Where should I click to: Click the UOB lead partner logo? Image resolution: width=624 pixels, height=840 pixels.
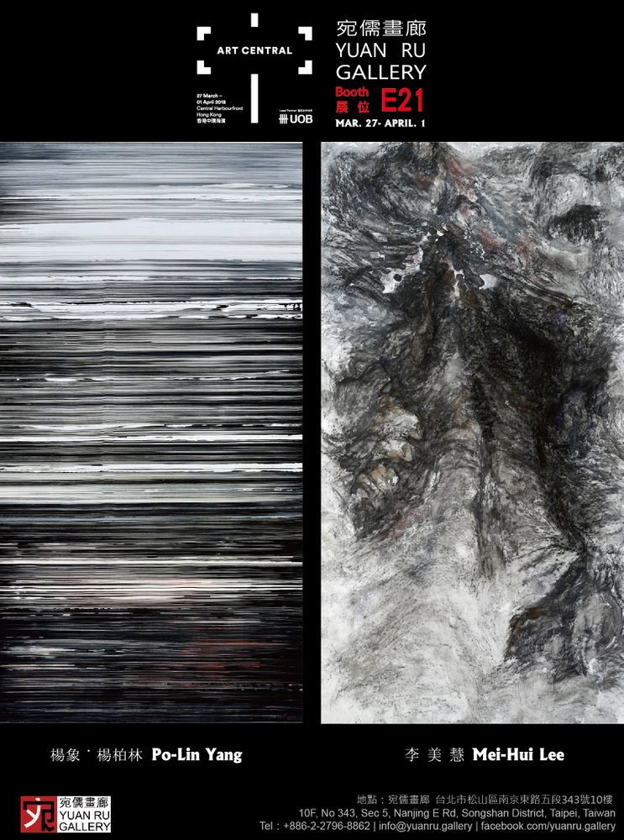pos(296,118)
